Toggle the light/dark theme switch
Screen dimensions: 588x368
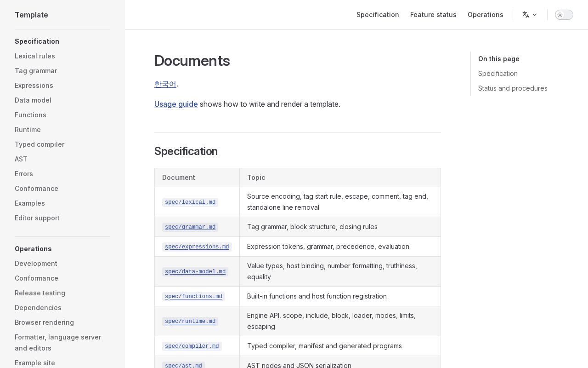[x=564, y=15]
